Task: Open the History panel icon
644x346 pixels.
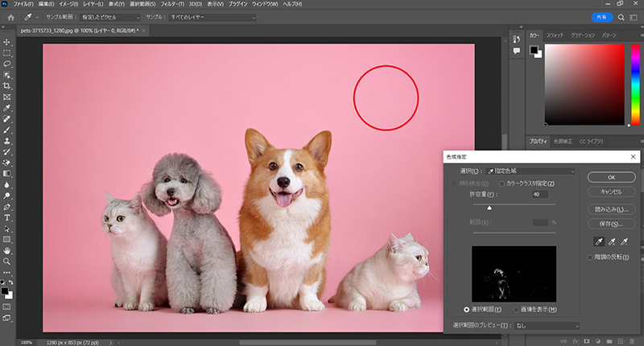Action: click(x=517, y=39)
